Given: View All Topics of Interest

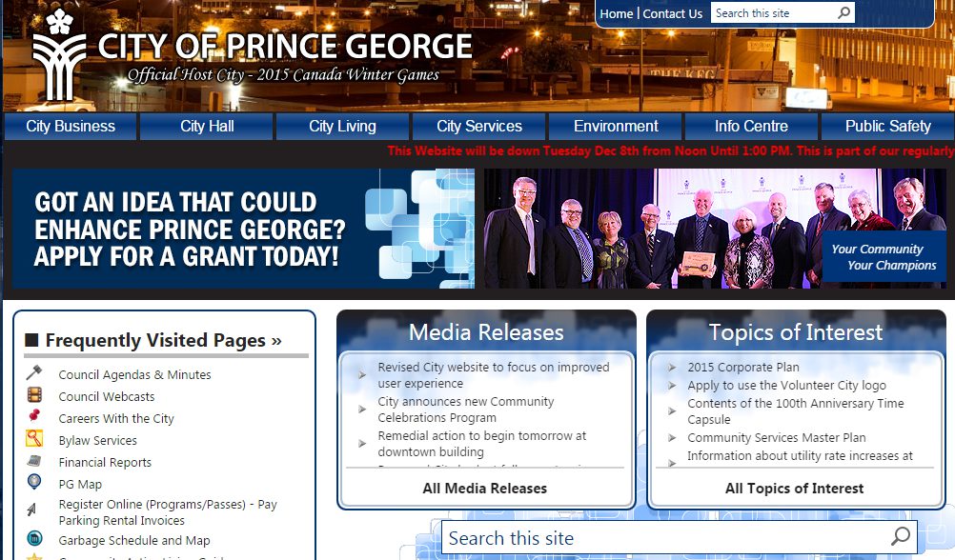Looking at the screenshot, I should tap(794, 489).
